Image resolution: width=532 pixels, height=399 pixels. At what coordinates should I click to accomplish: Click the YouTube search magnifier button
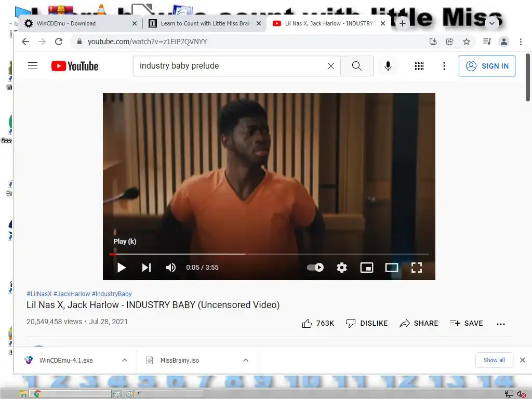coord(356,66)
